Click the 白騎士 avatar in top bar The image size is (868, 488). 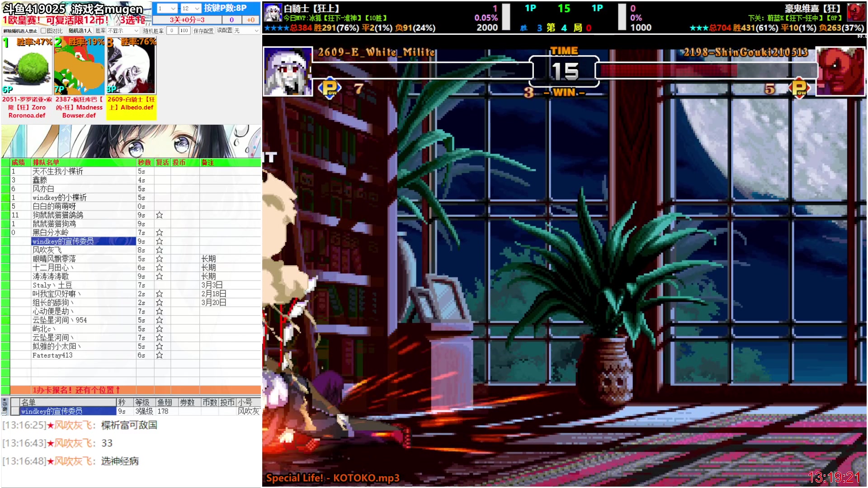click(x=273, y=13)
